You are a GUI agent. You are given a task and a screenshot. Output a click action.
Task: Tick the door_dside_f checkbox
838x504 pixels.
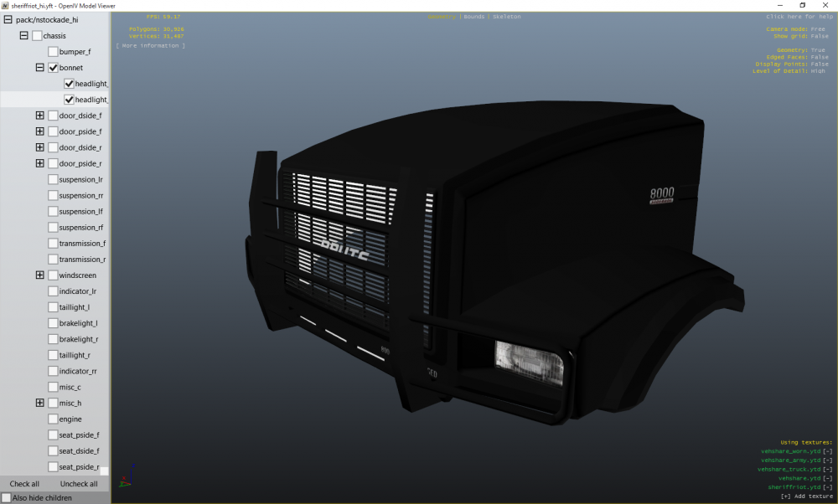click(53, 116)
